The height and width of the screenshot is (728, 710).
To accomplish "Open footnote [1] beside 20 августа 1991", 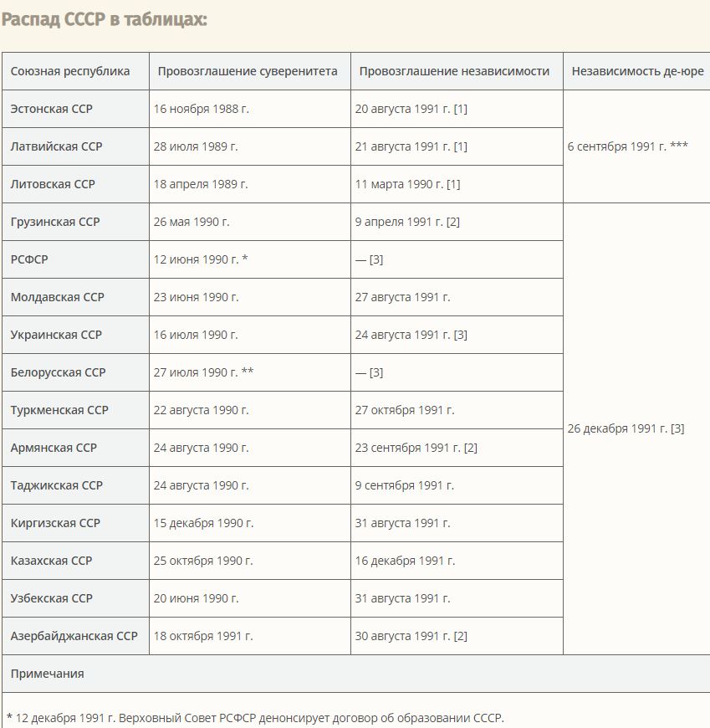I will coord(460,109).
